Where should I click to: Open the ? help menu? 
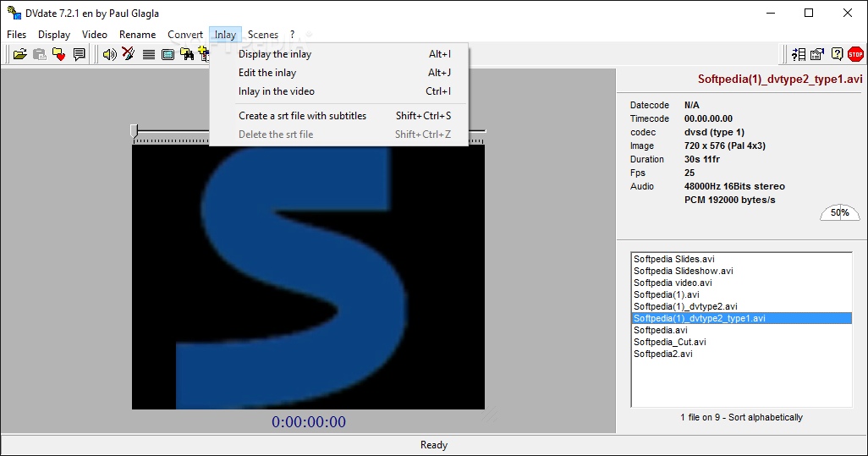point(292,35)
